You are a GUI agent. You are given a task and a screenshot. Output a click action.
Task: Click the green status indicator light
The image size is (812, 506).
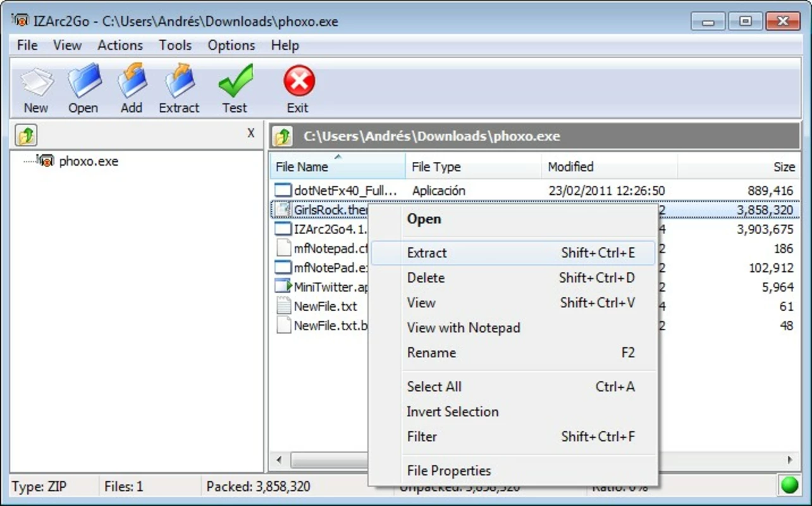point(789,486)
